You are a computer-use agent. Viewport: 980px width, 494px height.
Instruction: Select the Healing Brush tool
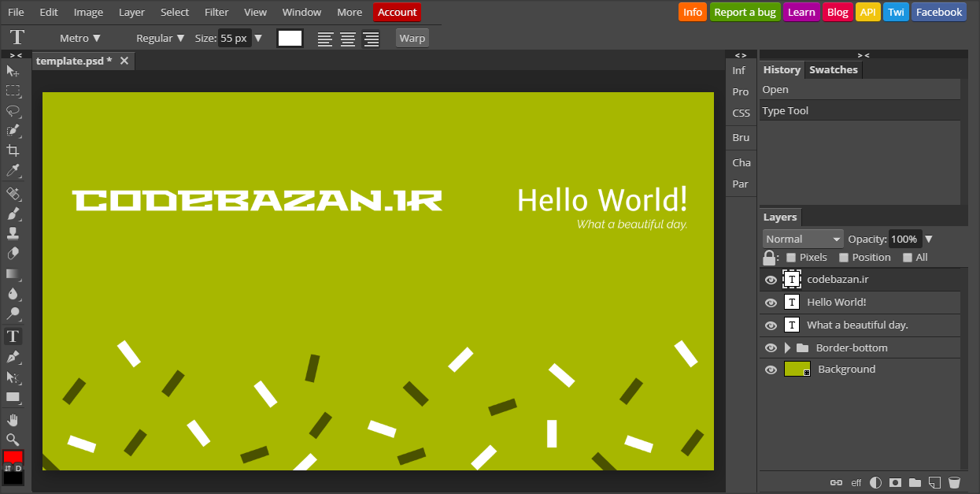(13, 193)
